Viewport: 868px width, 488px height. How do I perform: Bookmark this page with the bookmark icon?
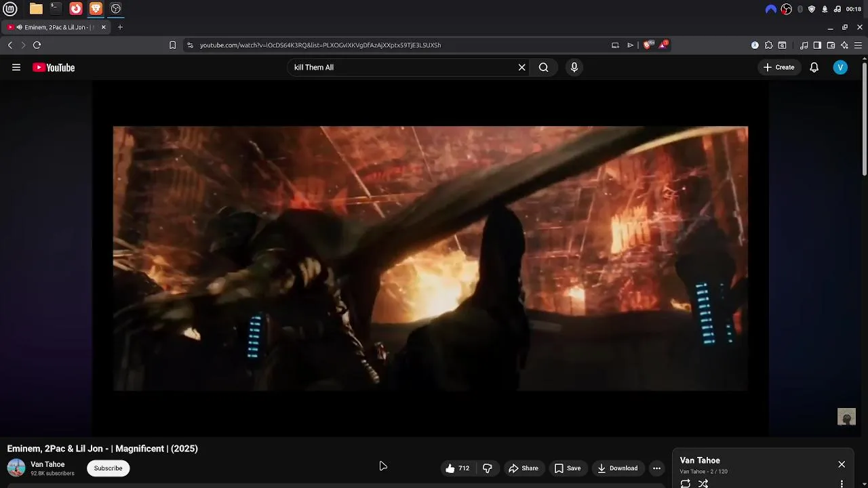click(x=172, y=45)
